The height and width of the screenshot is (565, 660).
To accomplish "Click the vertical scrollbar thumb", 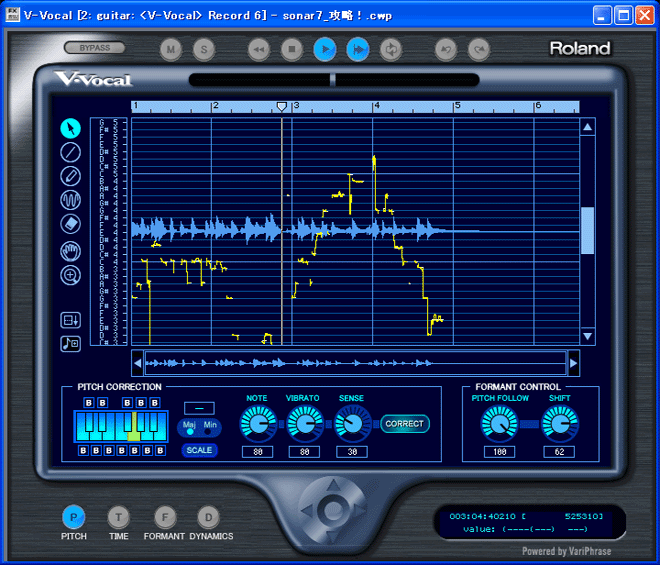I will click(x=588, y=230).
